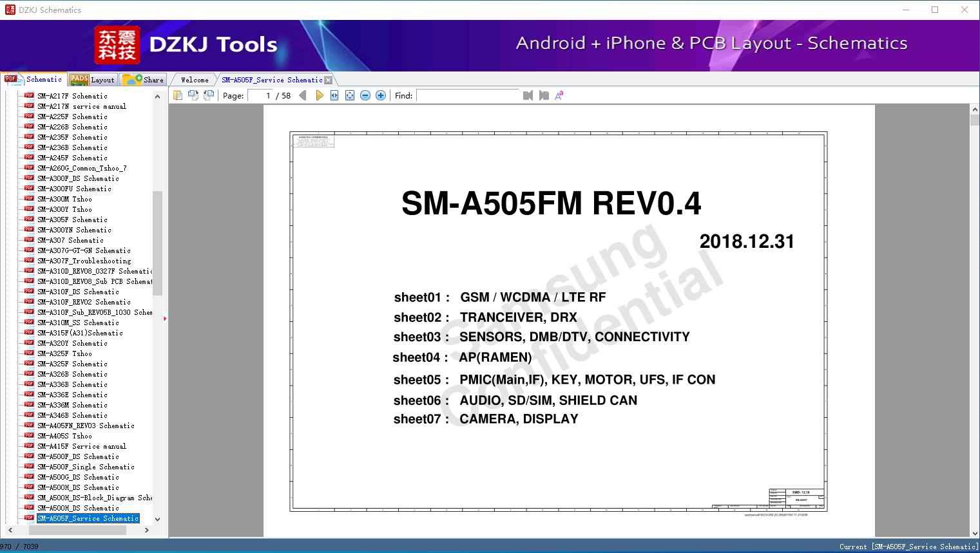
Task: Go to the next page with the yellow arrow
Action: pyautogui.click(x=319, y=95)
